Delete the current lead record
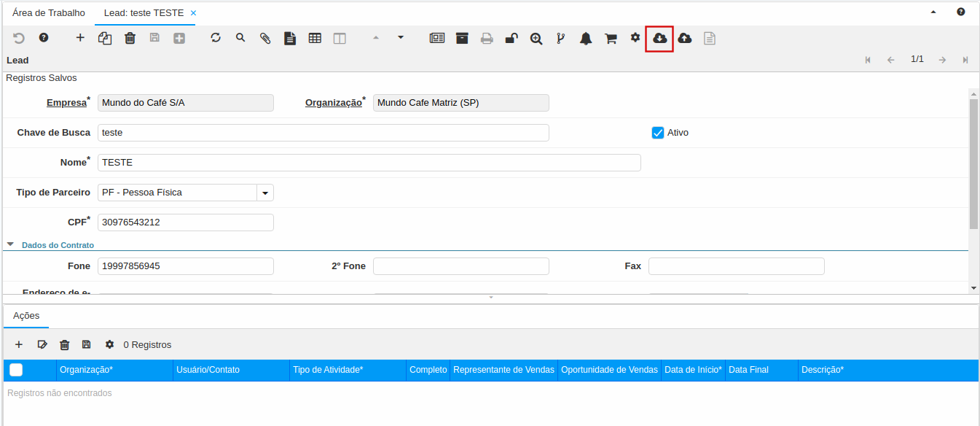Screen dimensions: 980x426 (130, 39)
